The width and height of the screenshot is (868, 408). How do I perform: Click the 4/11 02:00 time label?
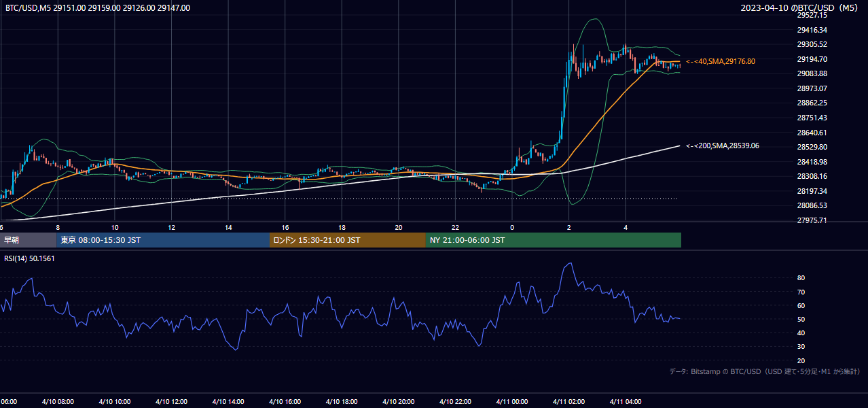569,402
